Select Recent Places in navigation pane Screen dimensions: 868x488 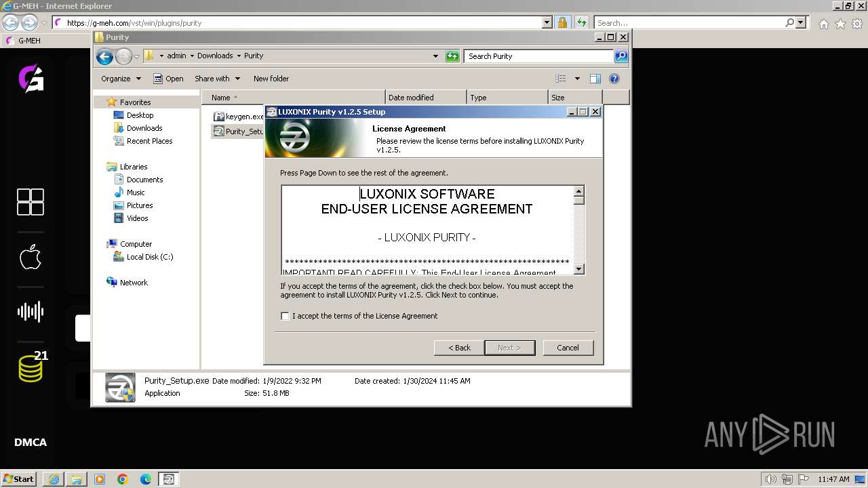[x=149, y=141]
